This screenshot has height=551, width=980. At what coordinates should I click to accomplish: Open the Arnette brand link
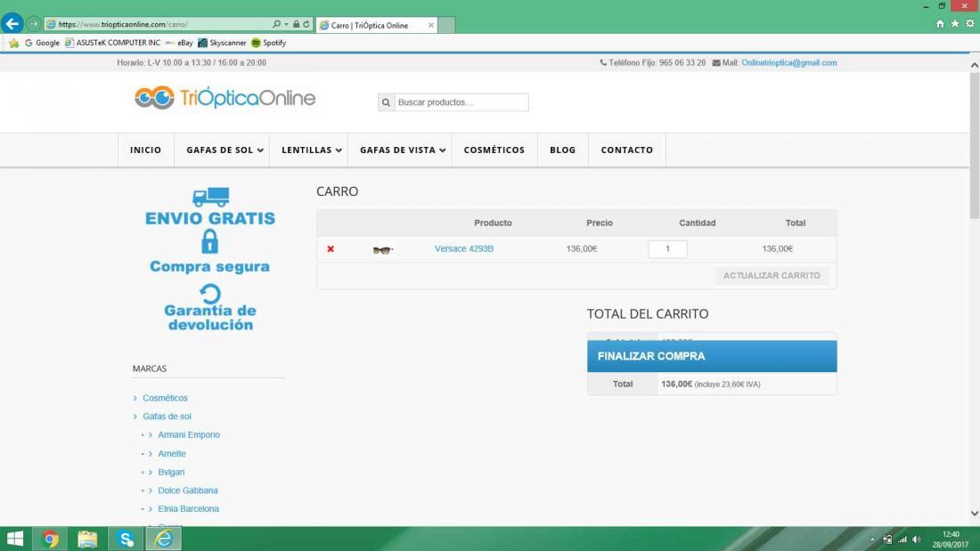pyautogui.click(x=172, y=454)
